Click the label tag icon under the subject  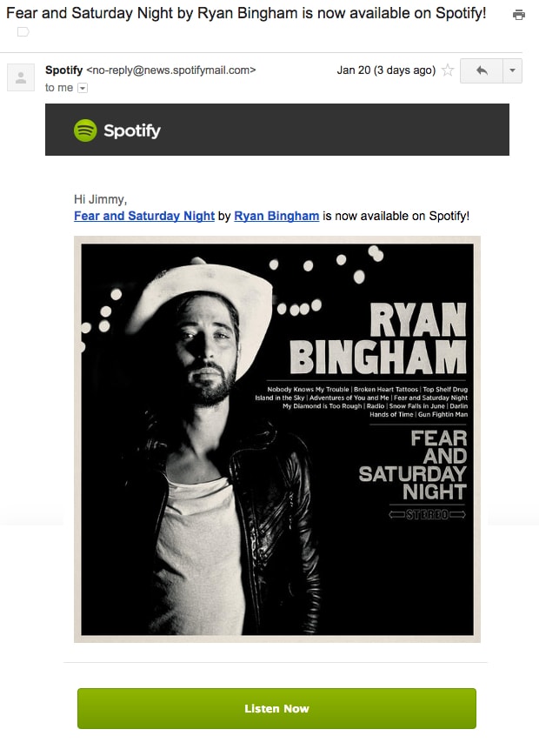click(23, 32)
